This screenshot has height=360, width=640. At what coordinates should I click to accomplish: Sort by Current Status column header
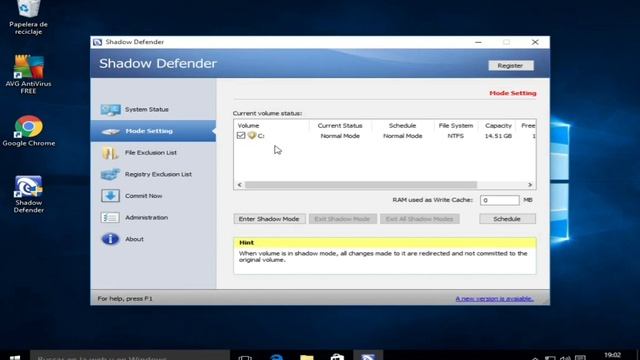point(340,126)
